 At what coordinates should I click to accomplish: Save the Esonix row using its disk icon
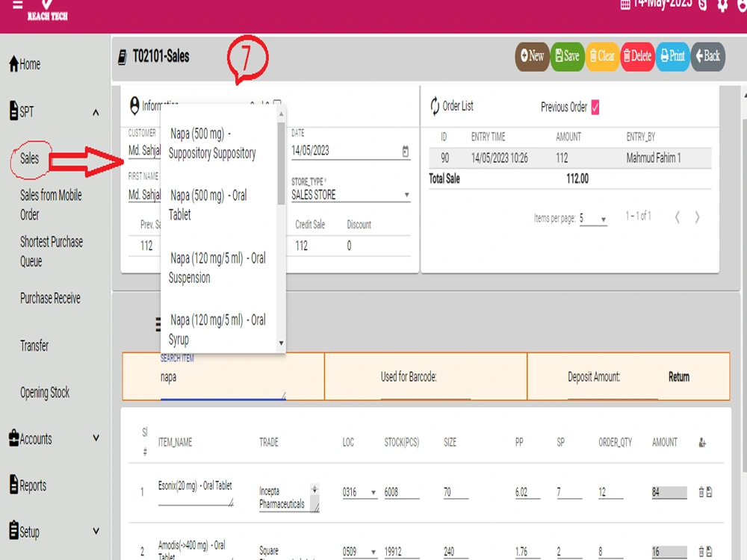[x=709, y=492]
